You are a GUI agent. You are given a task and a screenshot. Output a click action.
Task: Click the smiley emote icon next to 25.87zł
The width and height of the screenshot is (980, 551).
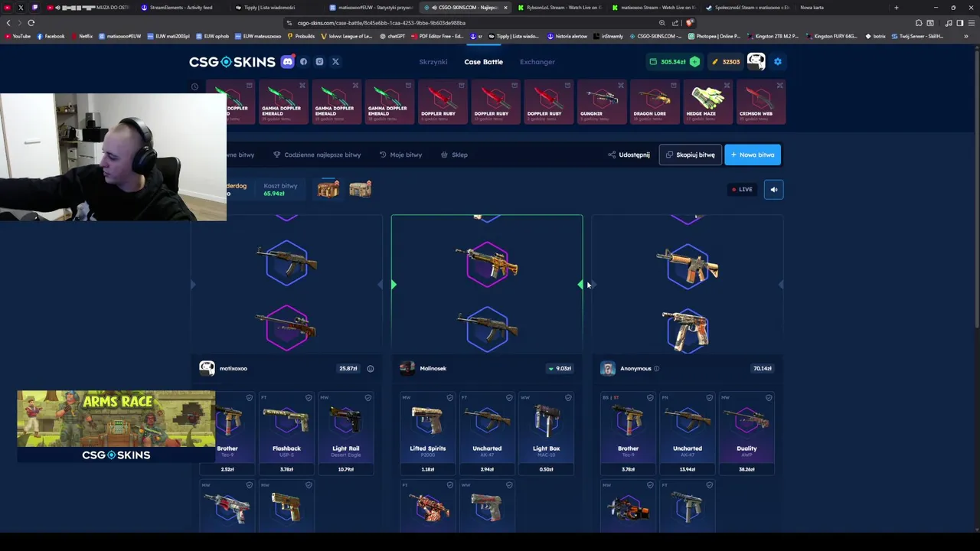370,369
